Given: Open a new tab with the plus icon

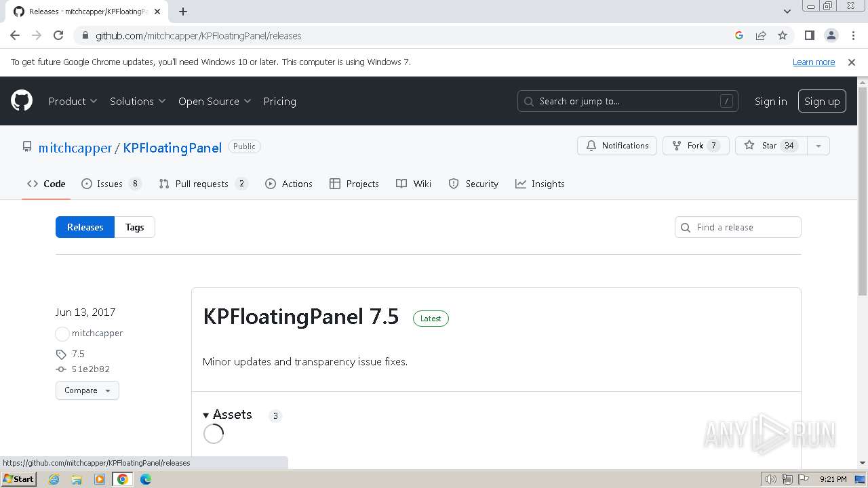Looking at the screenshot, I should [183, 12].
